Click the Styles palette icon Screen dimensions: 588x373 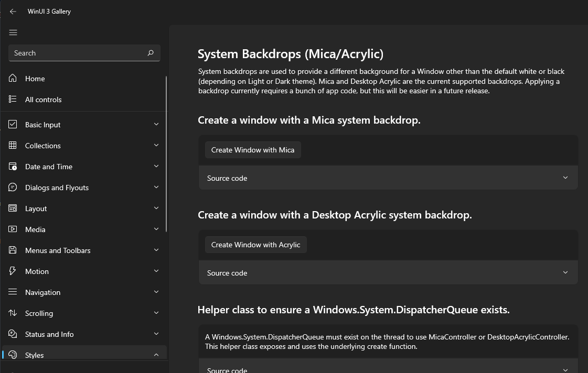point(13,355)
